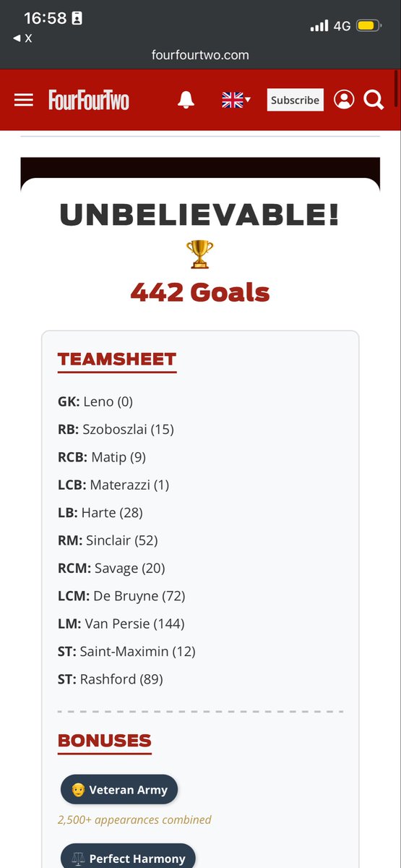Select the Veteran Army bonus badge
This screenshot has width=401, height=868.
pyautogui.click(x=119, y=790)
